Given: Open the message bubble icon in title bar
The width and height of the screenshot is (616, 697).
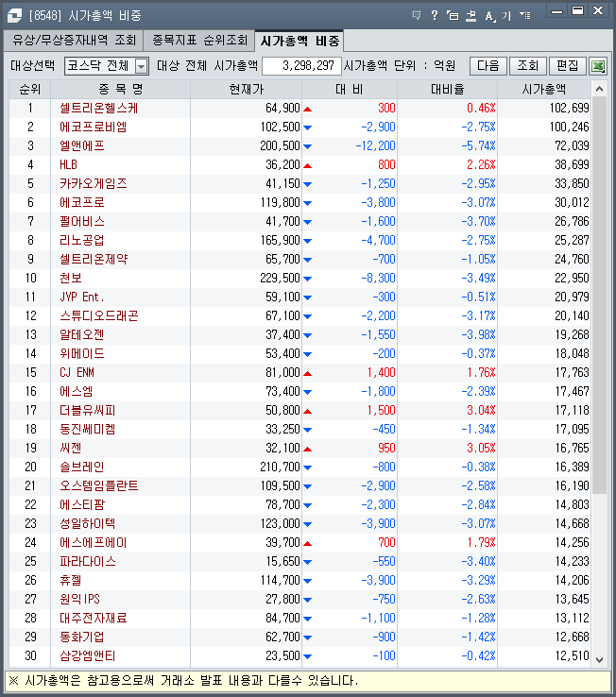Looking at the screenshot, I should 417,15.
